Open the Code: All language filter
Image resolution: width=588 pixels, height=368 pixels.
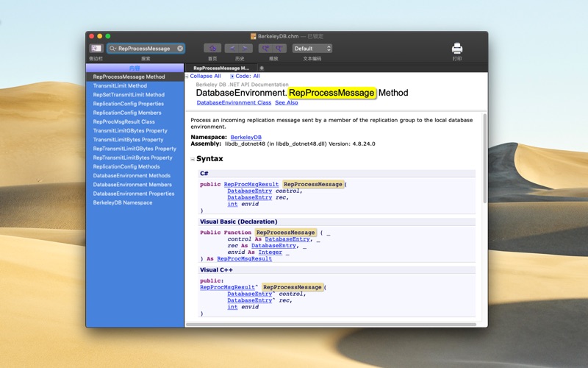[245, 76]
